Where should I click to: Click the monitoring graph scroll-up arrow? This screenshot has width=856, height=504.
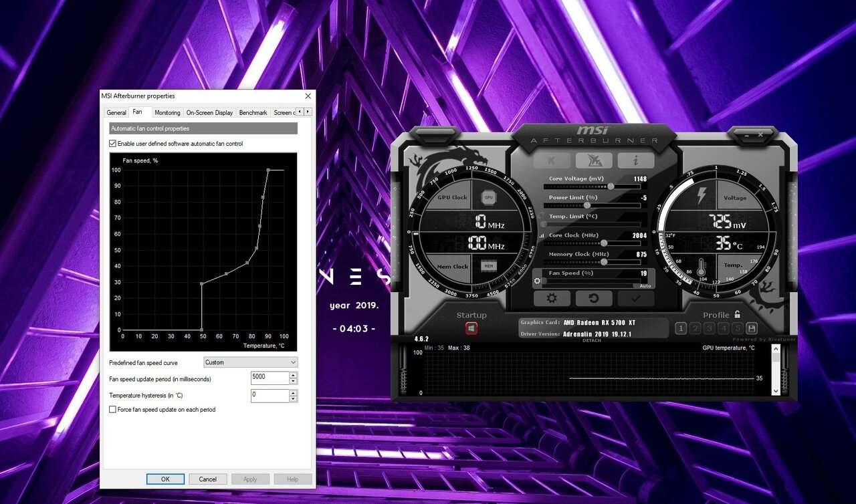tap(776, 349)
